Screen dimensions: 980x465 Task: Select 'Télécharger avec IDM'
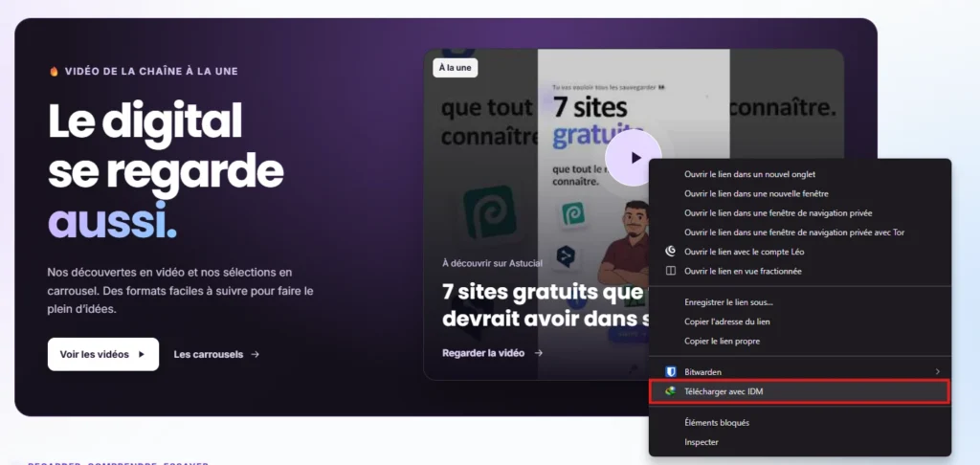click(x=799, y=391)
